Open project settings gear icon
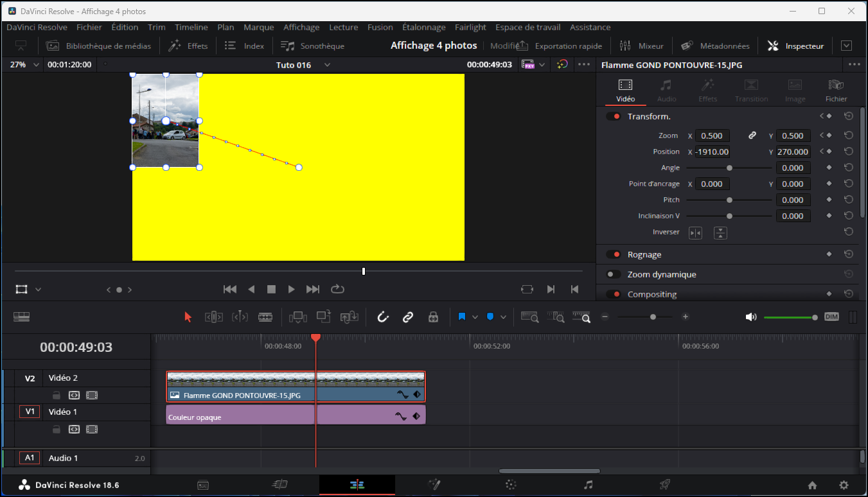The width and height of the screenshot is (868, 497). point(844,485)
